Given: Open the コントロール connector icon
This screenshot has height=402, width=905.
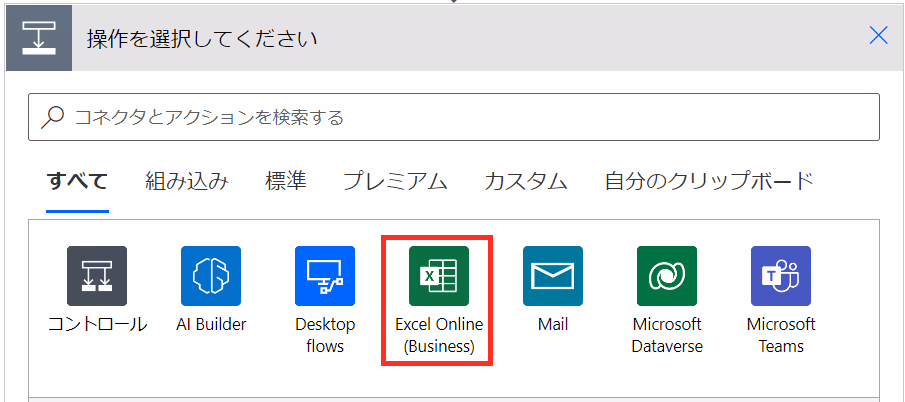Looking at the screenshot, I should click(x=97, y=276).
